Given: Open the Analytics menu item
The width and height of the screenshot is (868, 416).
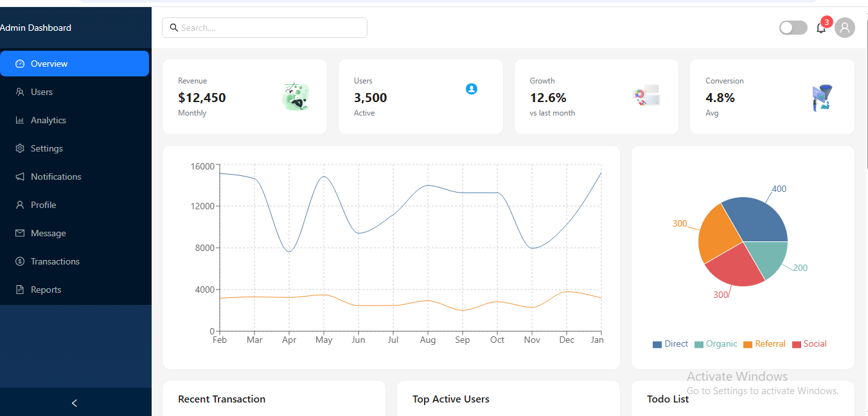Looking at the screenshot, I should (48, 120).
